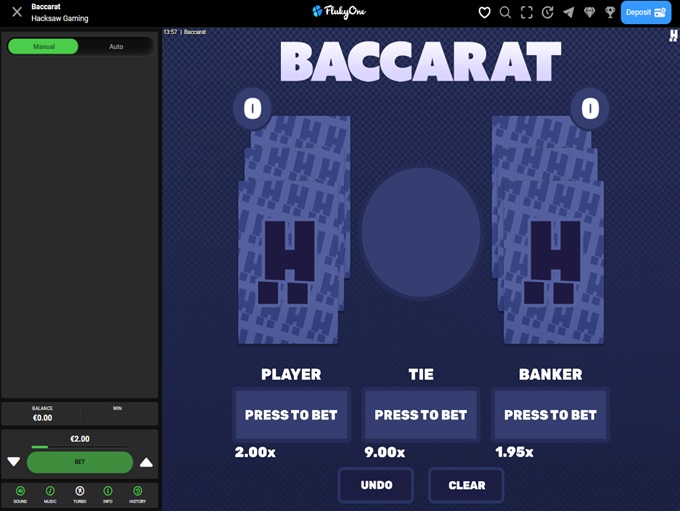Increase bet amount with up arrow
This screenshot has width=680, height=511.
(146, 462)
